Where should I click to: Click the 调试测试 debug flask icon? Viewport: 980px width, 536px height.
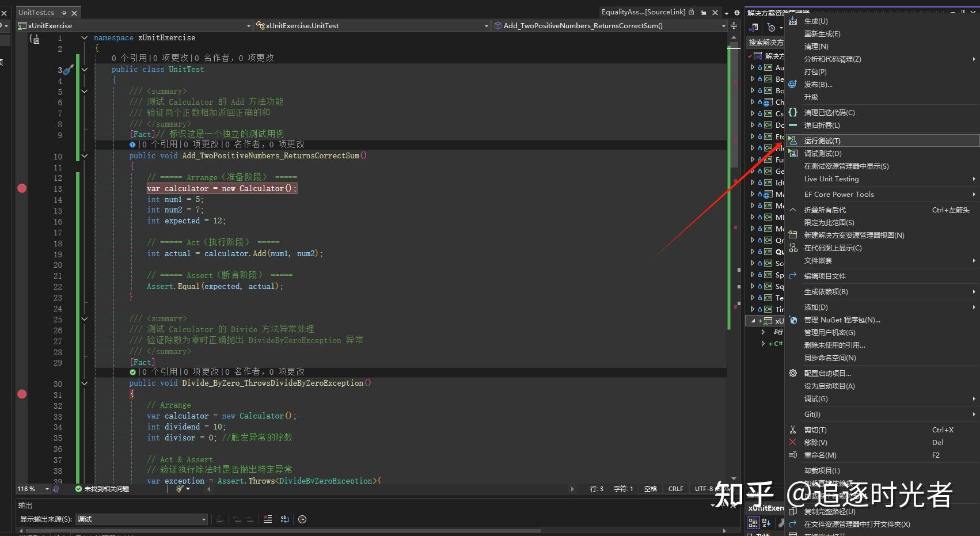793,153
